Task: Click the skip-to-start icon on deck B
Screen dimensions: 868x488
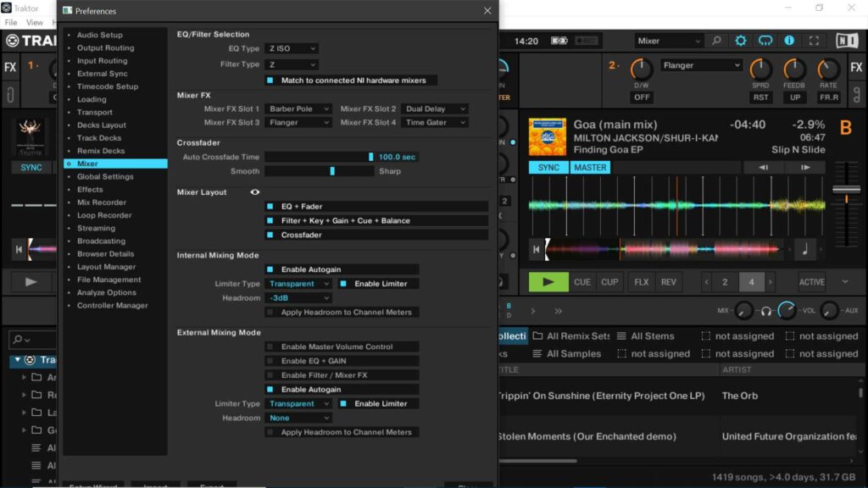Action: pos(537,249)
